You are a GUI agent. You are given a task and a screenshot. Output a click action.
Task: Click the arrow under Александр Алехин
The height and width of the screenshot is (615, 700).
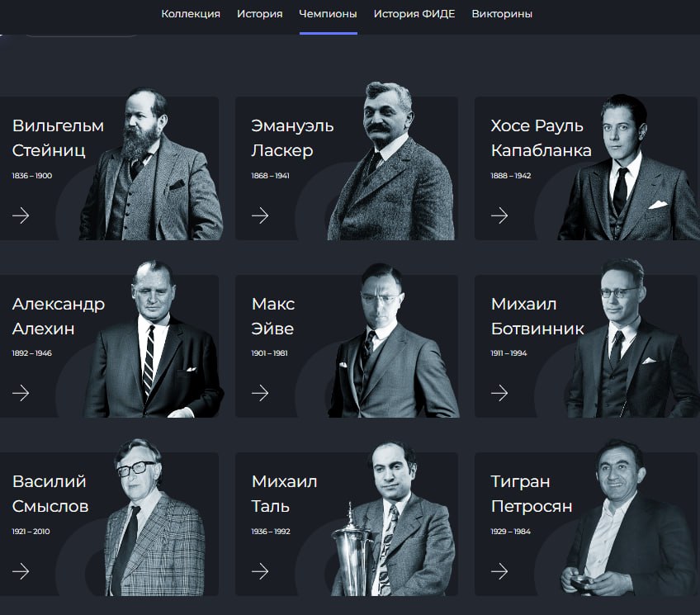[21, 393]
